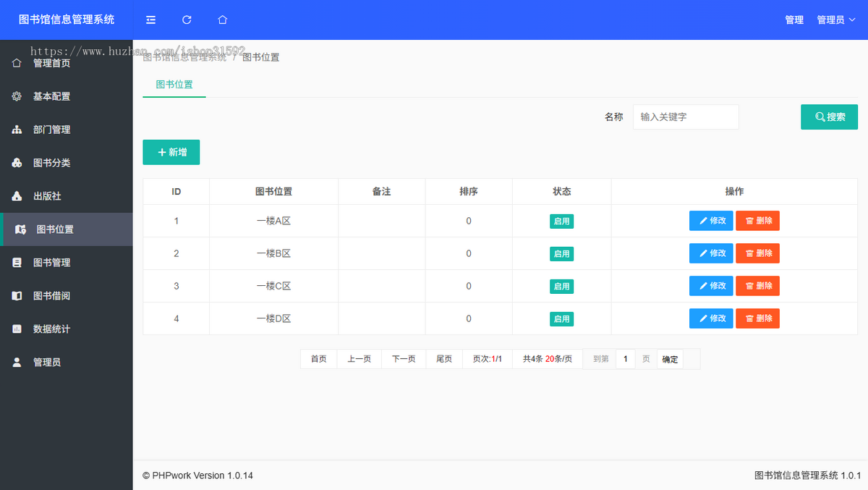Jump to last page via 尾页
The width and height of the screenshot is (868, 490).
(x=443, y=358)
